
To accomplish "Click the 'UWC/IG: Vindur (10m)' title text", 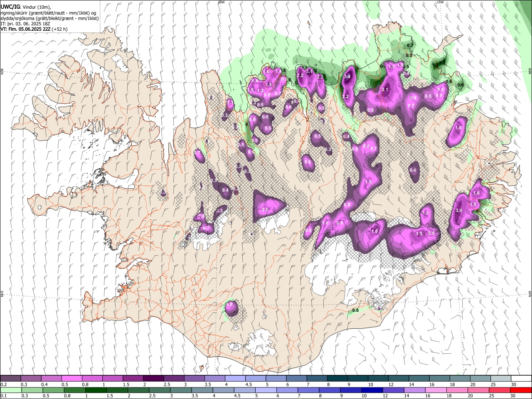I will pyautogui.click(x=25, y=7).
